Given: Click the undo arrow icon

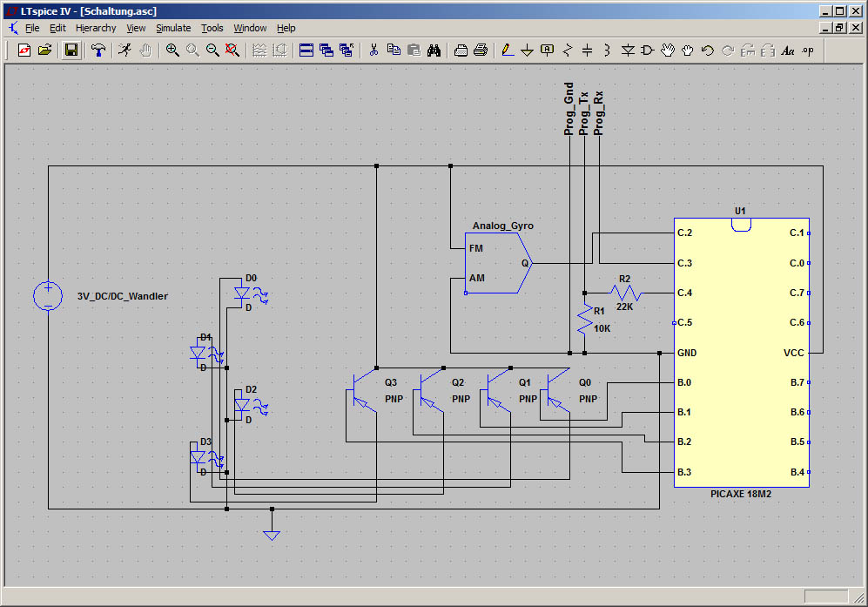Looking at the screenshot, I should point(708,51).
